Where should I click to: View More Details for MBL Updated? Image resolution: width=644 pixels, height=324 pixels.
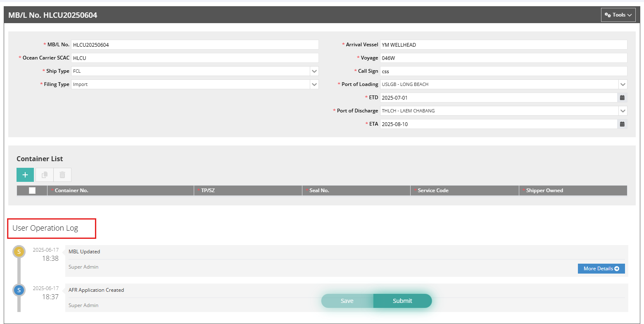[x=601, y=269]
